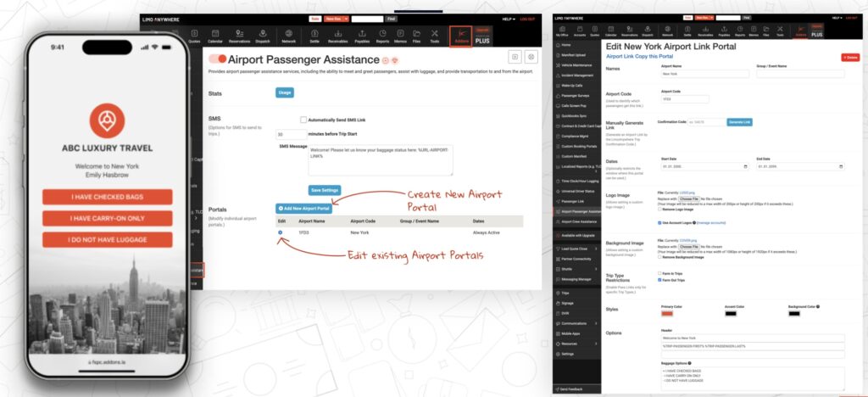Click the Add New Airport Portal button
The height and width of the screenshot is (397, 868).
click(x=303, y=208)
